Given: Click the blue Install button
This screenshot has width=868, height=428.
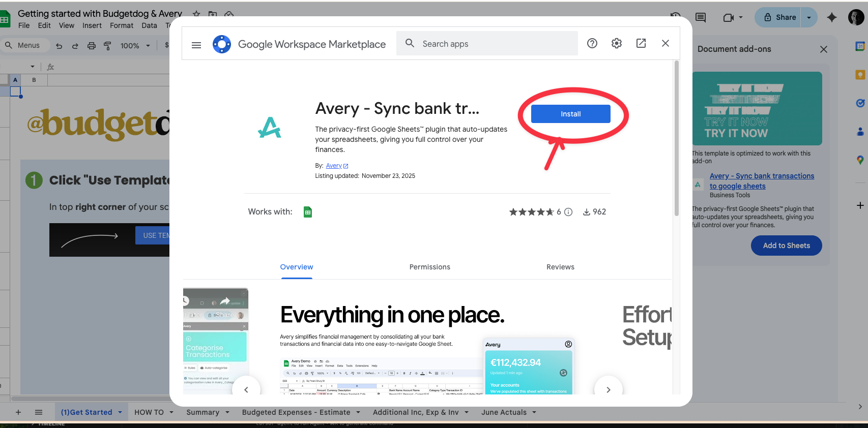Looking at the screenshot, I should click(x=570, y=114).
